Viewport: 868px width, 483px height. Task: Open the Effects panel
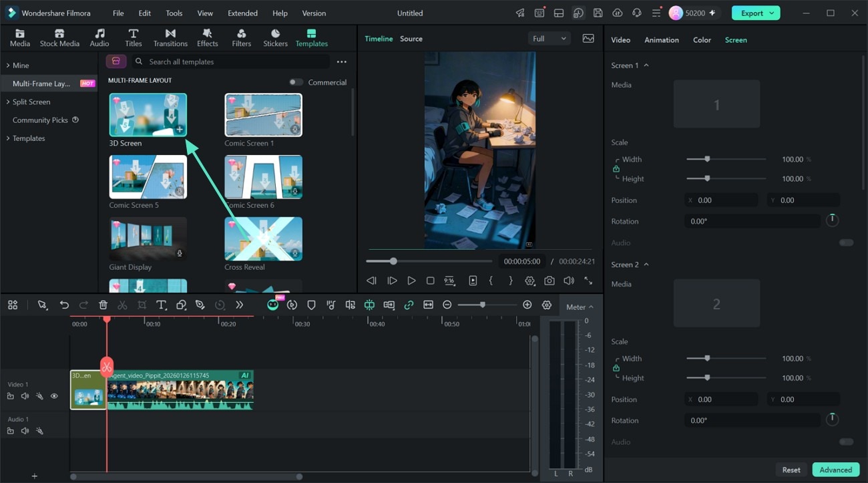point(207,37)
